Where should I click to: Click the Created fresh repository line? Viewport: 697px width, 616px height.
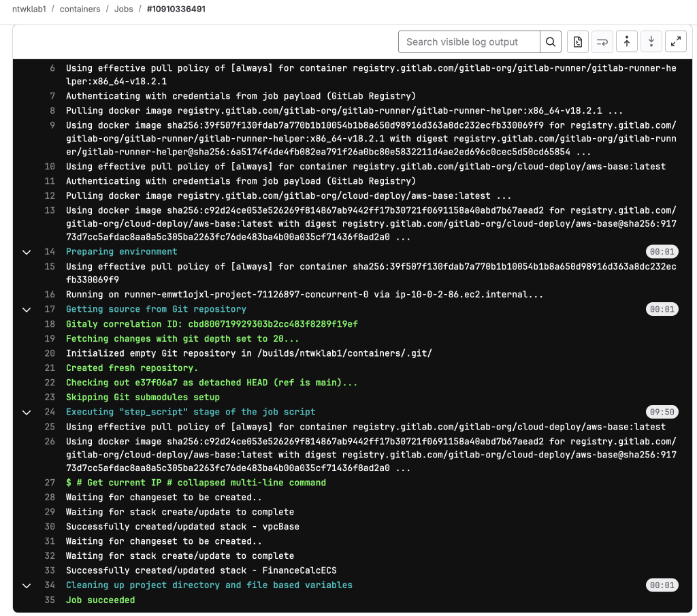[132, 368]
